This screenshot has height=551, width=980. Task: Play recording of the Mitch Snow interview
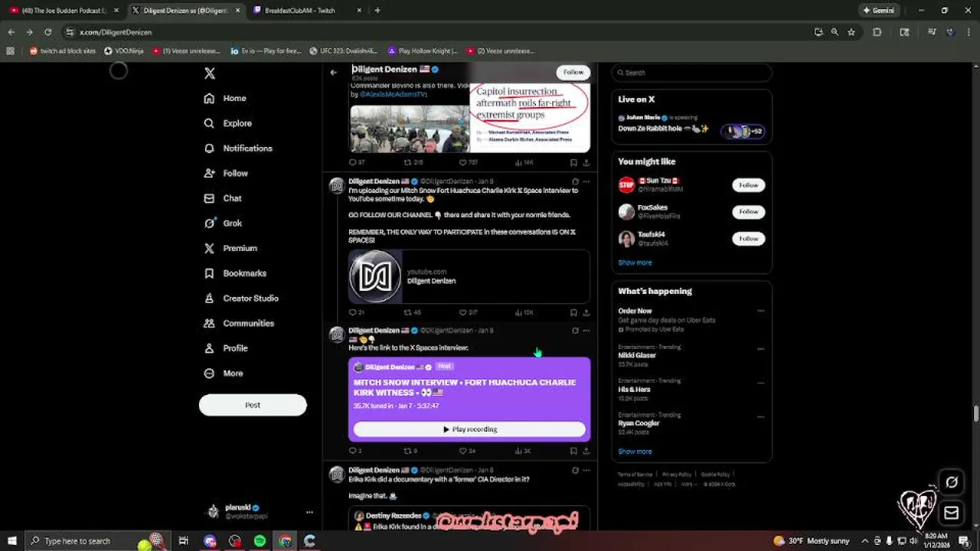click(x=469, y=429)
